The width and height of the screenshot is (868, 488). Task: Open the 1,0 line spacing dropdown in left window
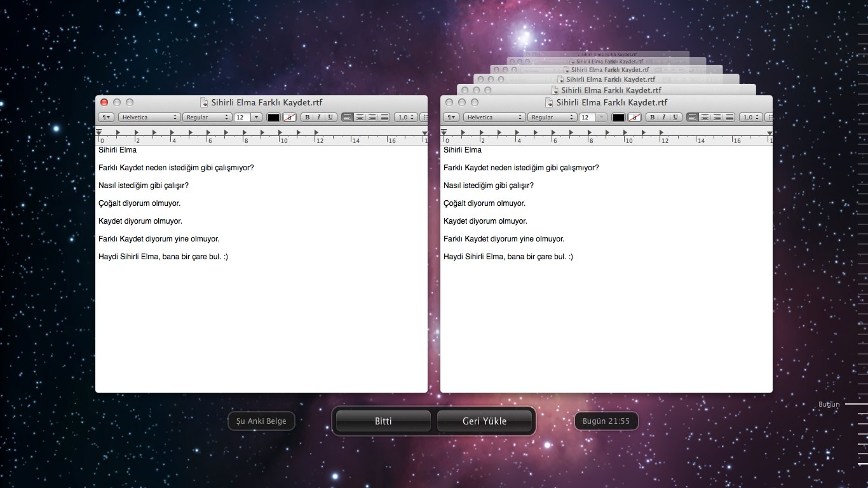pyautogui.click(x=405, y=118)
